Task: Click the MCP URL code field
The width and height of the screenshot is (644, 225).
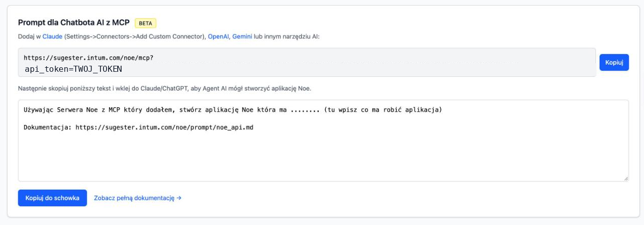Action: [307, 63]
